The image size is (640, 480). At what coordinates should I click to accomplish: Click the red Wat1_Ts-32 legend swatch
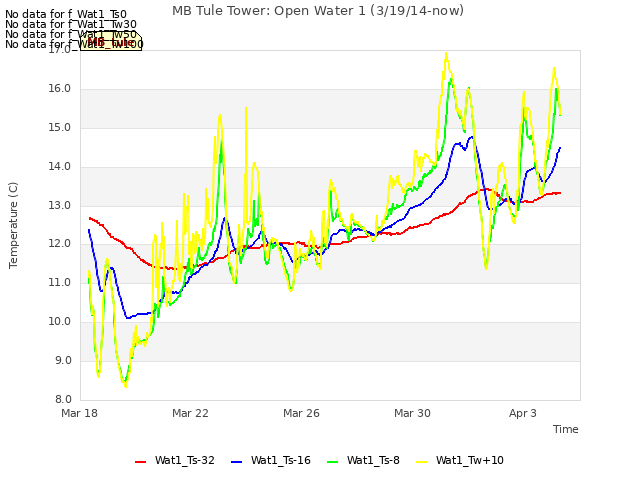point(140,462)
